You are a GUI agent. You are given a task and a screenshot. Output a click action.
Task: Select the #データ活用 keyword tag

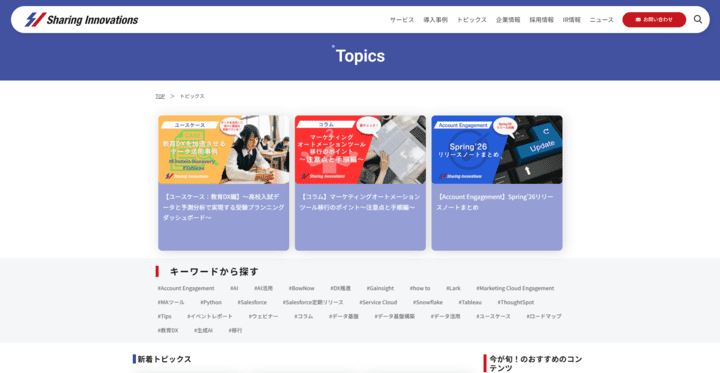click(x=445, y=316)
